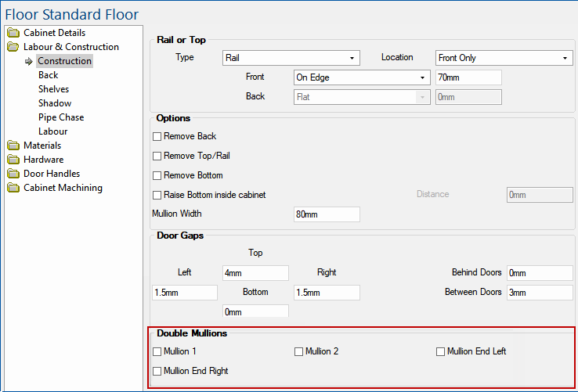Select Shelves in the tree
The image size is (578, 392).
(53, 89)
